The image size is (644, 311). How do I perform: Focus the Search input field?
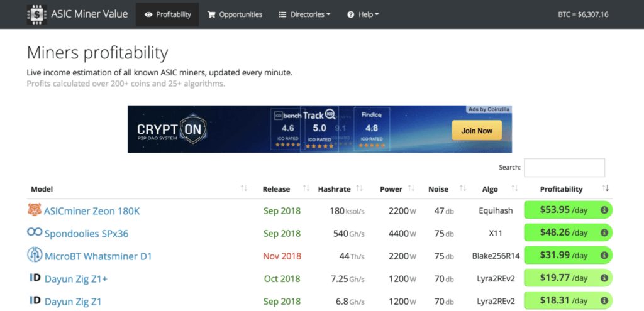(x=564, y=167)
